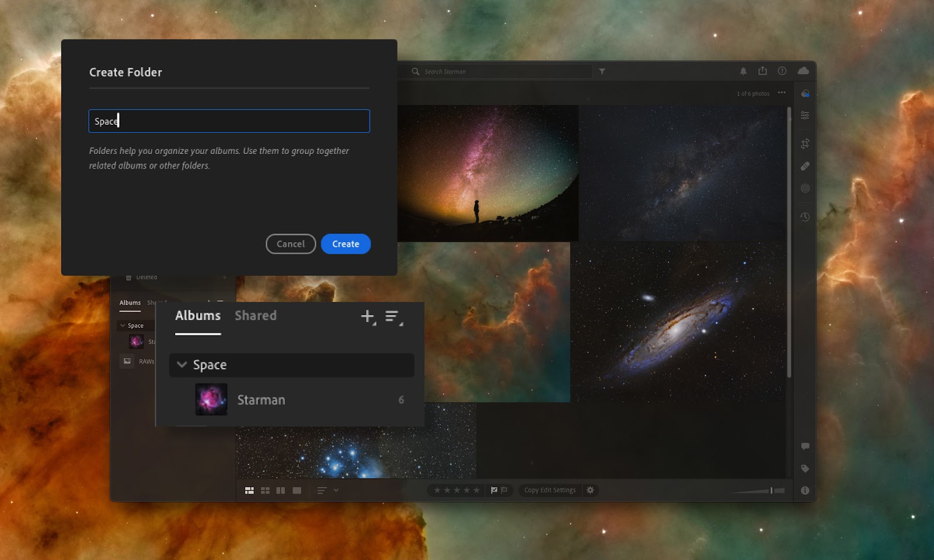Select the Crop and Rotate tool
934x560 pixels.
click(x=805, y=143)
